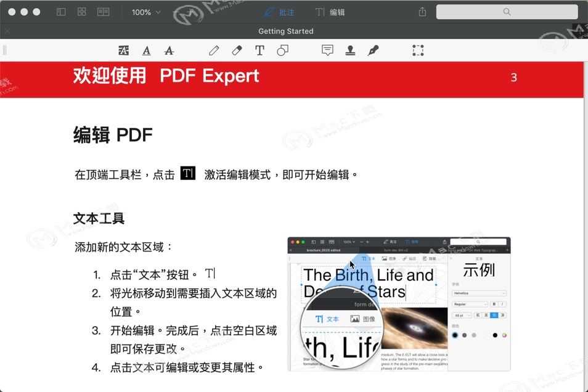Open the page thumbnails grid view
588x392 pixels.
click(x=82, y=12)
